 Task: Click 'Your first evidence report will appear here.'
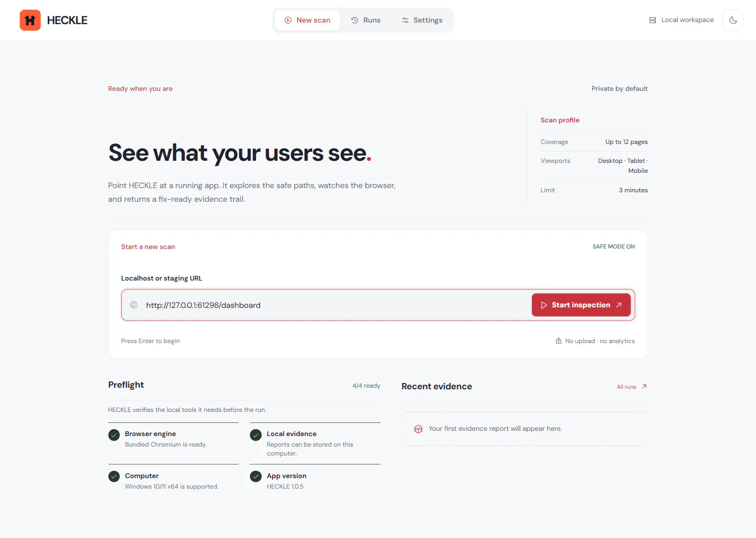pos(495,429)
